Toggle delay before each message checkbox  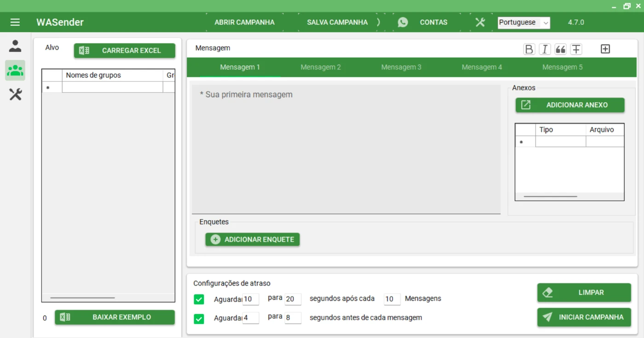(199, 318)
